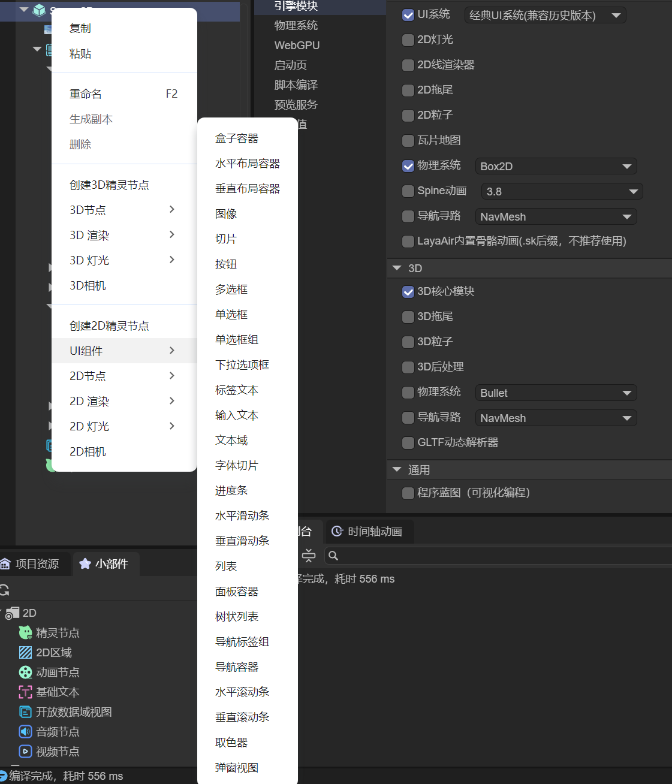Screen dimensions: 672x784
Task: Open the WebGPU settings category
Action: point(297,45)
